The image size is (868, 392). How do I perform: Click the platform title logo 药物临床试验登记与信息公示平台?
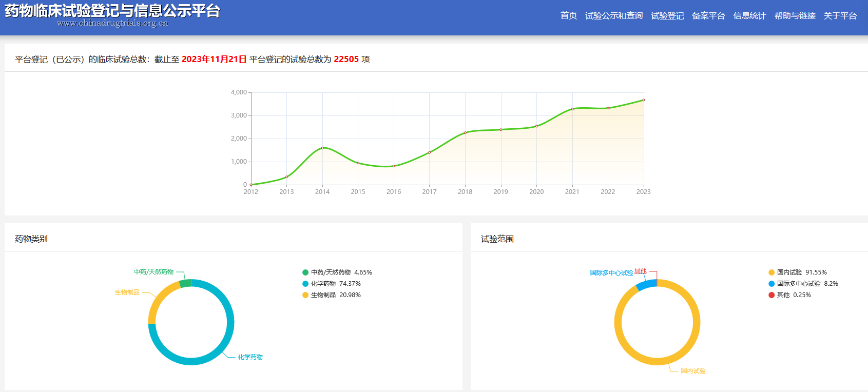point(112,11)
